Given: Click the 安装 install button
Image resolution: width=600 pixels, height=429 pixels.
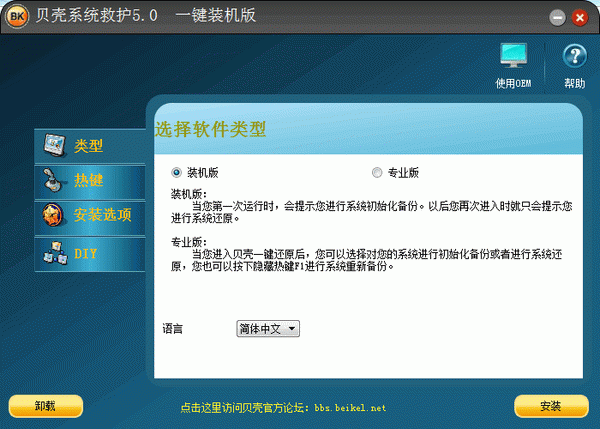Looking at the screenshot, I should coord(551,406).
